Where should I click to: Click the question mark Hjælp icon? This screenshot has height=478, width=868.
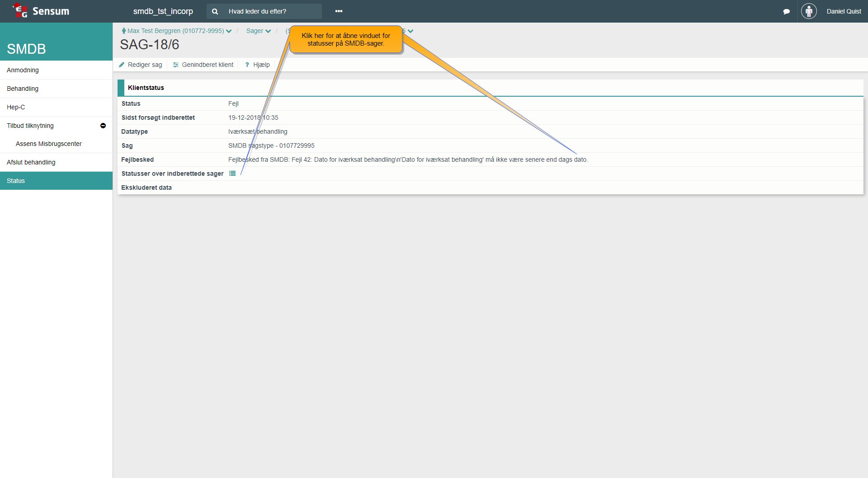pos(247,65)
